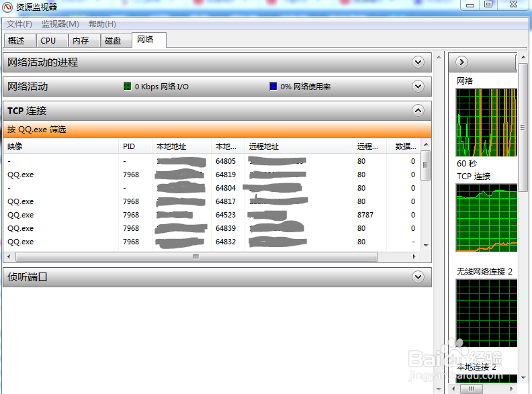The width and height of the screenshot is (532, 394).
Task: Click the 无线网络连接 2 graph
Action: click(x=486, y=313)
